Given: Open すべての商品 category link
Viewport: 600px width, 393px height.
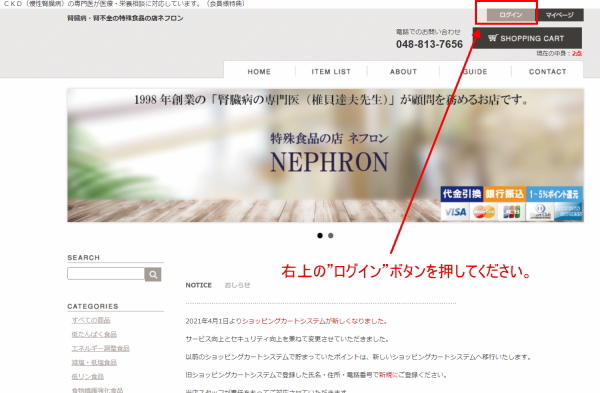Looking at the screenshot, I should pos(91,320).
